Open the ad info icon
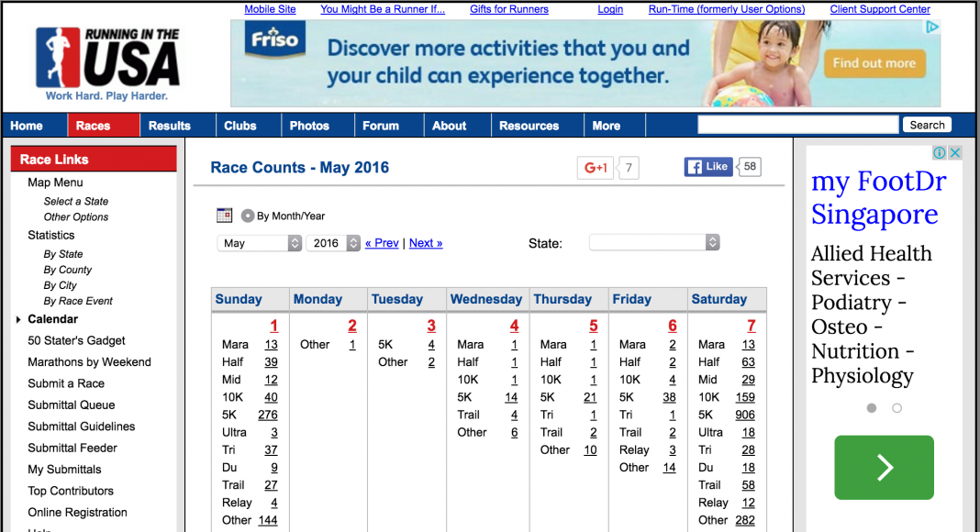 click(x=940, y=153)
